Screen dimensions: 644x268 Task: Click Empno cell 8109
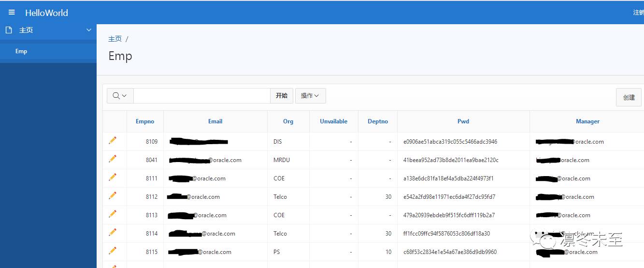point(152,142)
